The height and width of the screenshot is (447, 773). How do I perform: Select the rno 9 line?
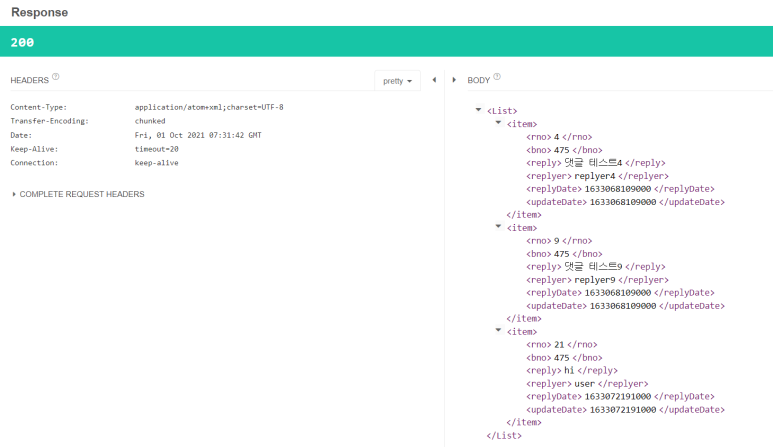tap(559, 241)
